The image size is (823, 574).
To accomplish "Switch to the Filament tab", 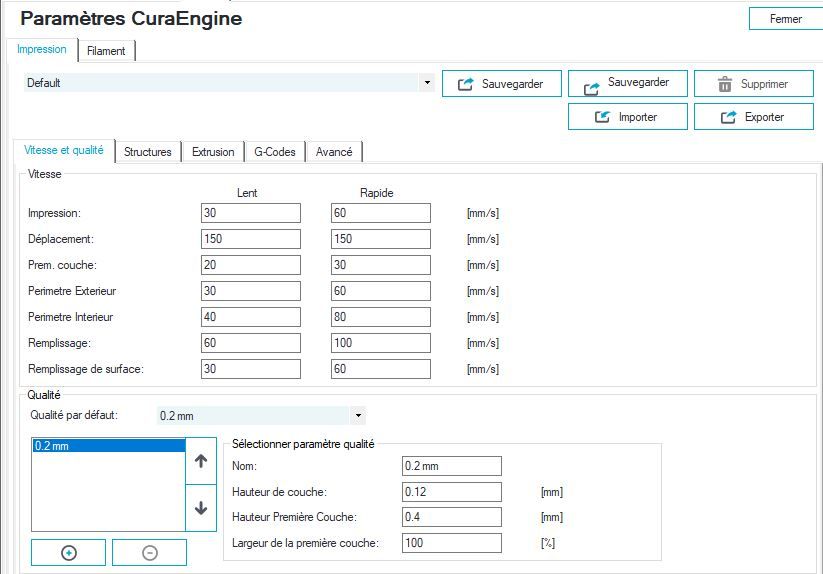I will (x=106, y=51).
